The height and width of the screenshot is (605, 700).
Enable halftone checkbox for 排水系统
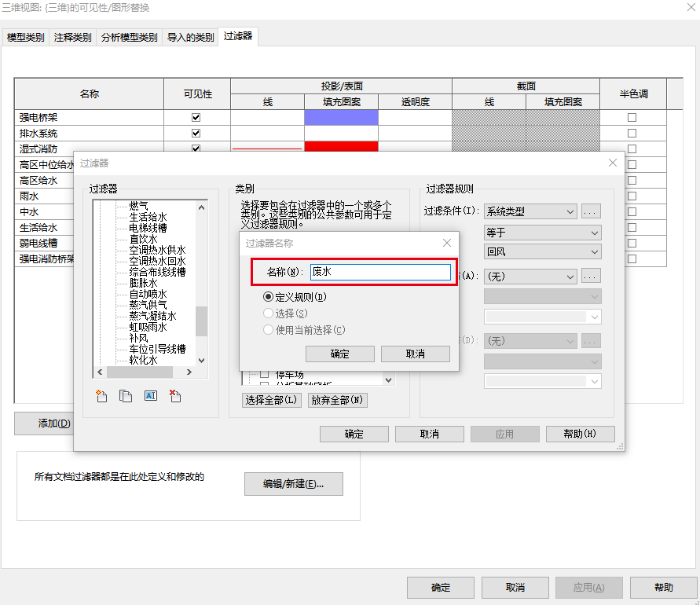(632, 133)
